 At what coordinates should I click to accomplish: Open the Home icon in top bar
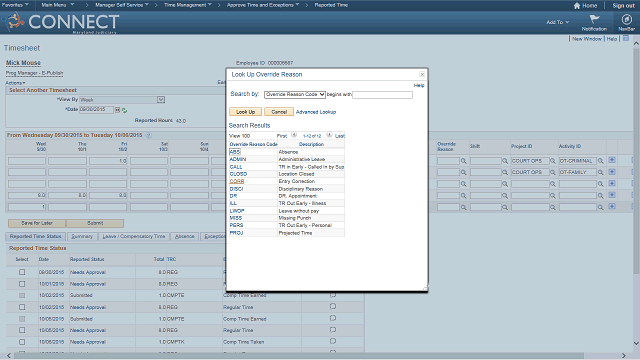(x=577, y=6)
